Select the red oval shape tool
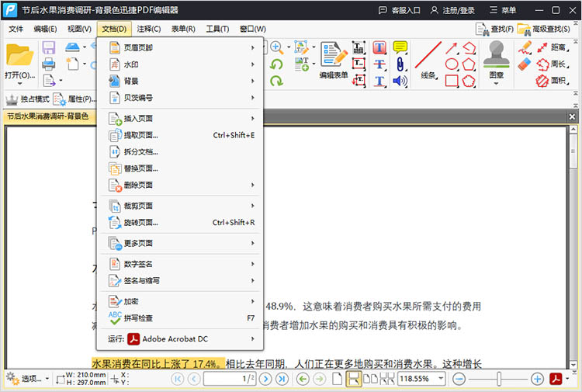This screenshot has width=582, height=392. 452,64
